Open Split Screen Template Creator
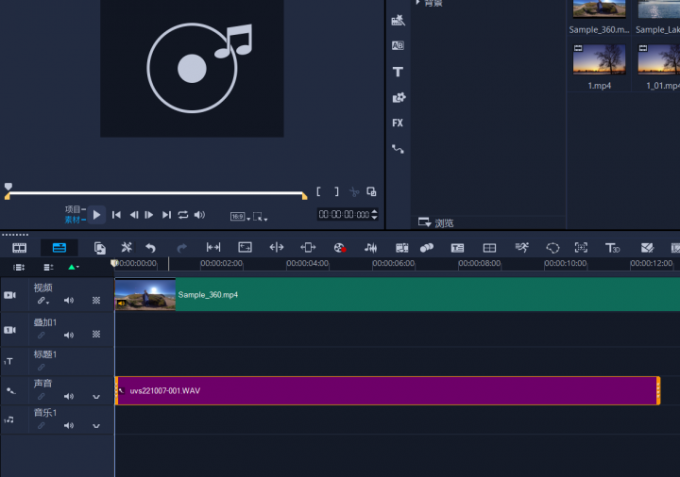This screenshot has width=680, height=477. pyautogui.click(x=647, y=248)
